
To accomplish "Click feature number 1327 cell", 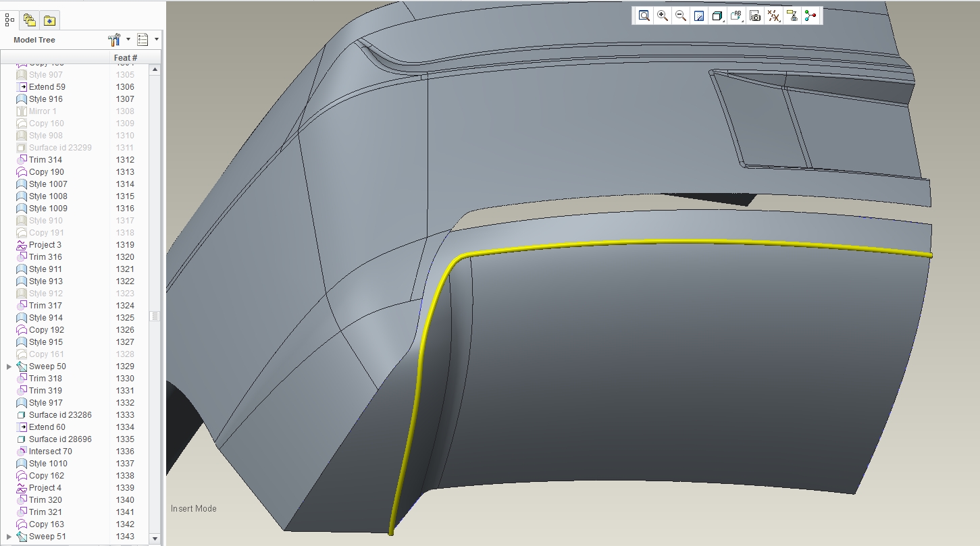I will [125, 342].
